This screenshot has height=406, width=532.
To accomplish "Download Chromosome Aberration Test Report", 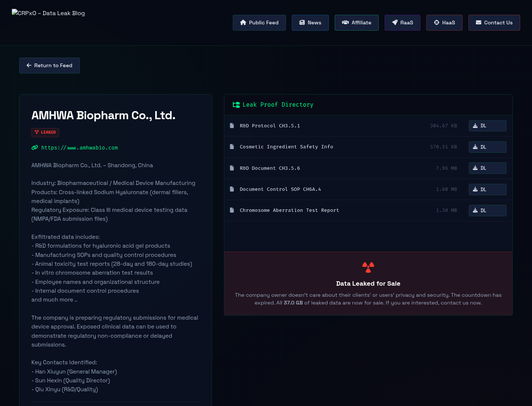I will 488,210.
